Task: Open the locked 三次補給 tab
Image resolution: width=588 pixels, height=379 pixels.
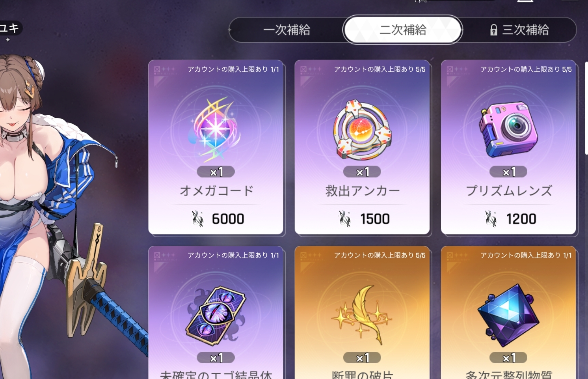Action: [519, 30]
